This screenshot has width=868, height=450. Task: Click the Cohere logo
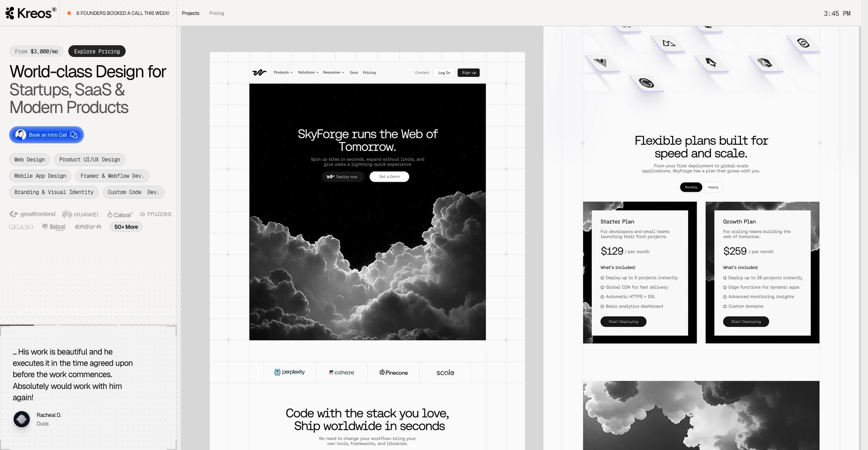[x=341, y=373]
